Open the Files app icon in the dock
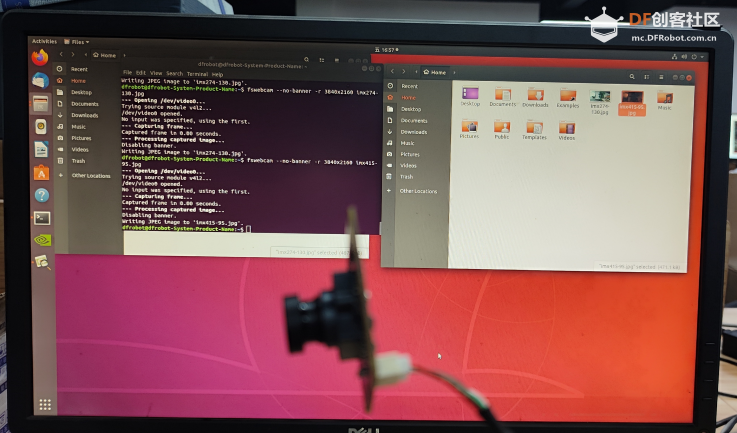This screenshot has height=433, width=737. click(40, 103)
